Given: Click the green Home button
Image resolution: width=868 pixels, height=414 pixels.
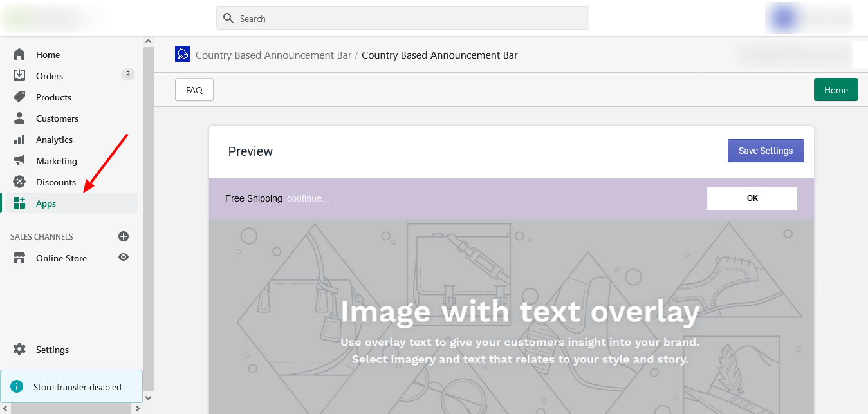Looking at the screenshot, I should point(835,90).
